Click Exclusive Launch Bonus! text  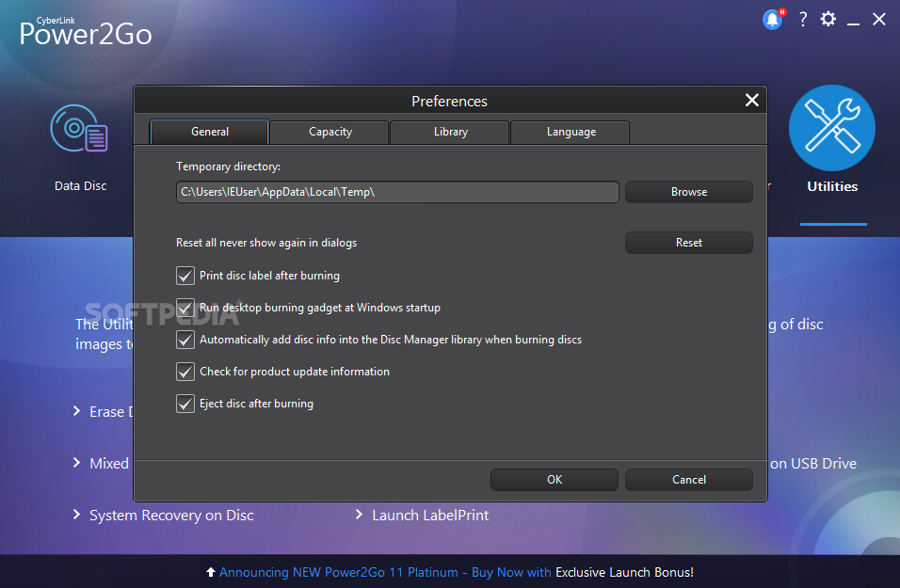point(624,572)
